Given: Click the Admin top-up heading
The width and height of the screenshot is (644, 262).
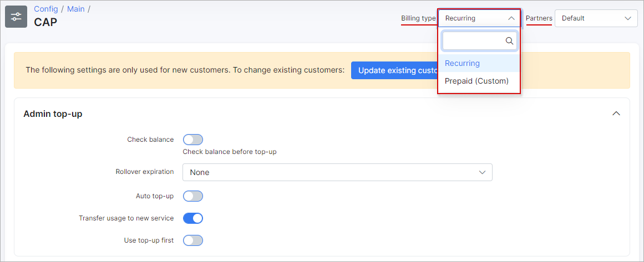Looking at the screenshot, I should (x=53, y=114).
